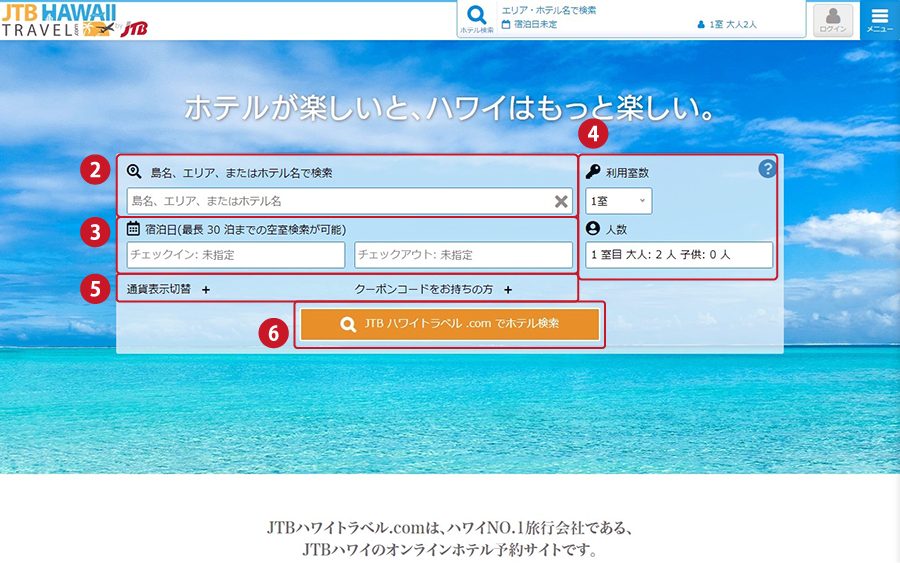Open the チェックイン date field
Viewport: 900px width, 563px height.
pos(236,255)
